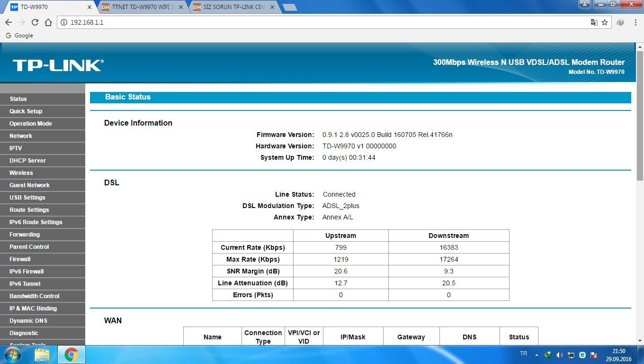This screenshot has width=644, height=364.
Task: Click the Internet Download Manager tray icon
Action: (548, 355)
